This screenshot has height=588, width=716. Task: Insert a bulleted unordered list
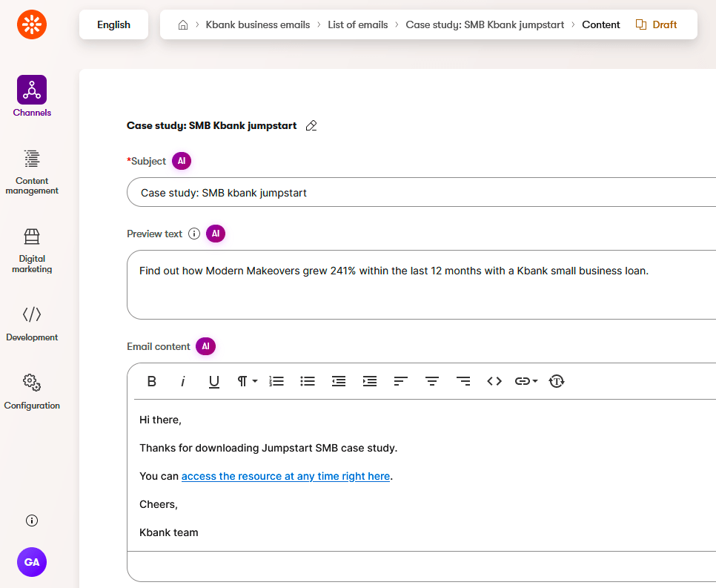click(x=308, y=381)
